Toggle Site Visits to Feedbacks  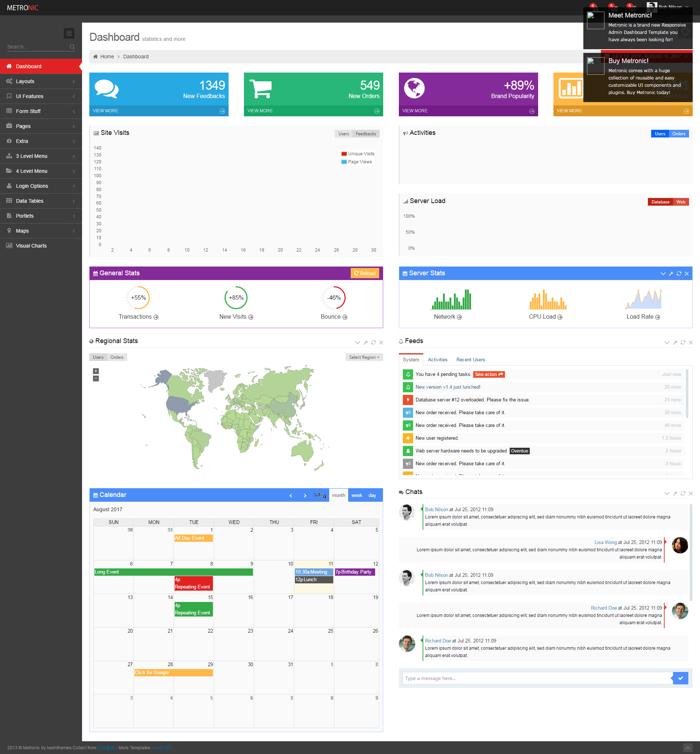click(366, 134)
